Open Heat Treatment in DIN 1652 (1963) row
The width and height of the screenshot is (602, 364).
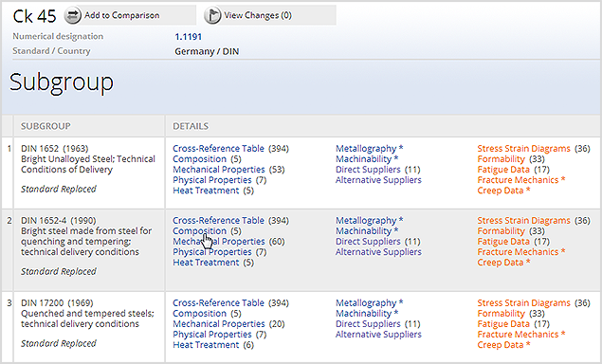tap(206, 191)
